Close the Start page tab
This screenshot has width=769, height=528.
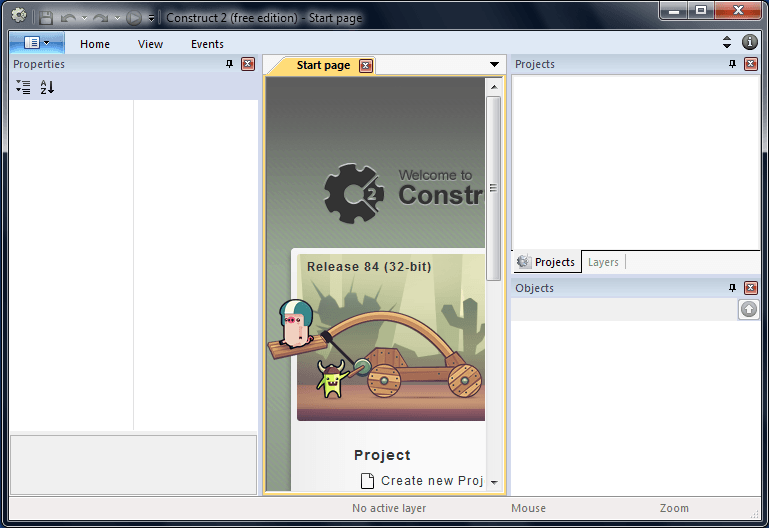coord(366,66)
